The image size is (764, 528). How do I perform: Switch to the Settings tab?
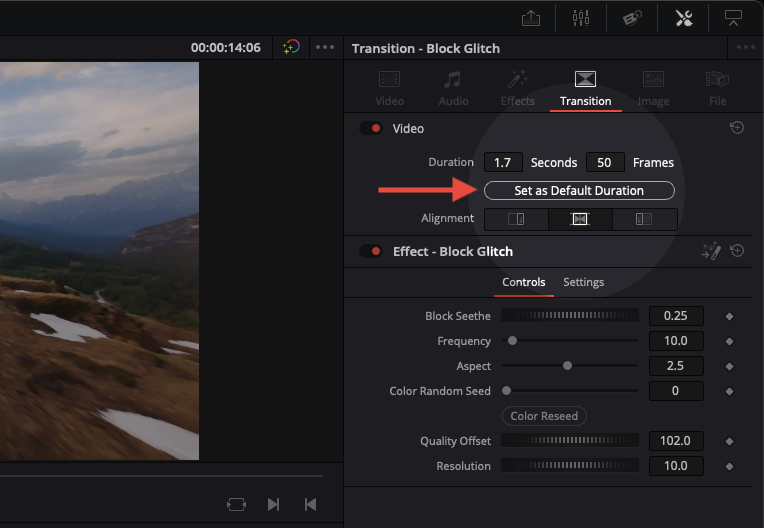[x=583, y=282]
